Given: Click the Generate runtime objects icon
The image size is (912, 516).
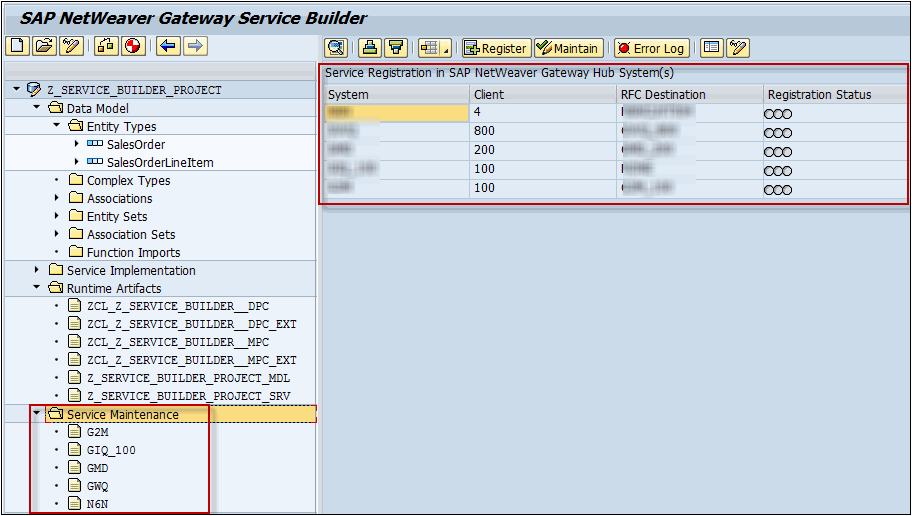Looking at the screenshot, I should pos(132,46).
